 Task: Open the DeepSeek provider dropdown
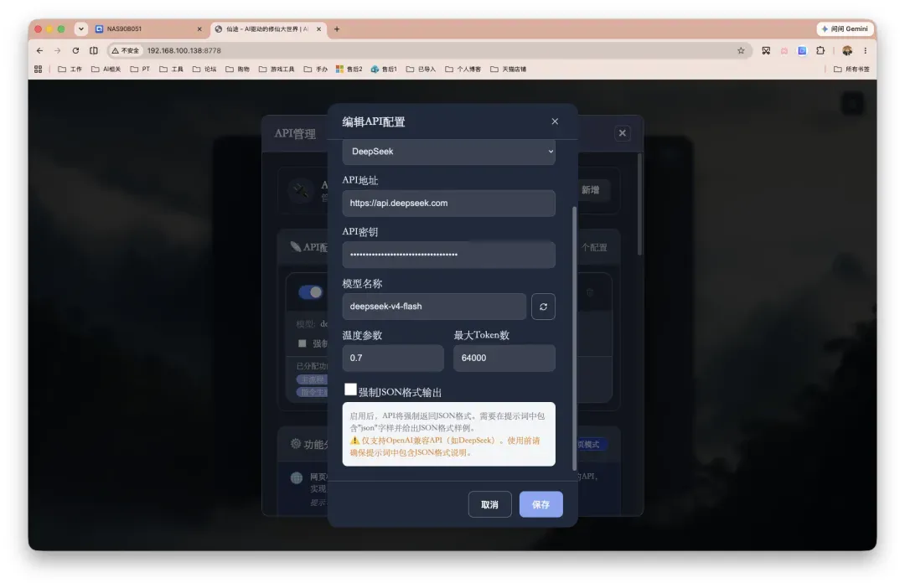(448, 151)
